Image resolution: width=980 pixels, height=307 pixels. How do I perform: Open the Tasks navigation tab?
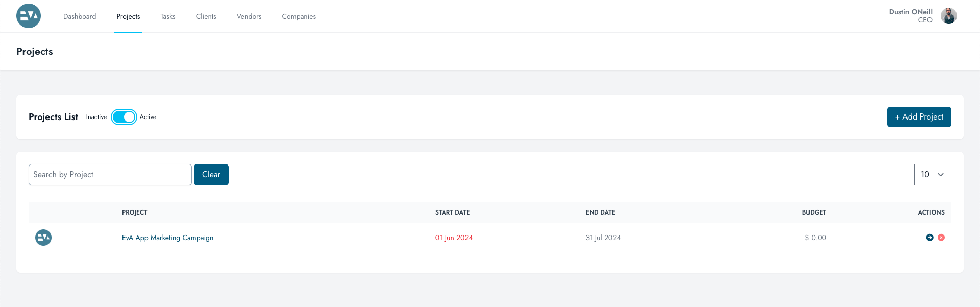pos(168,16)
